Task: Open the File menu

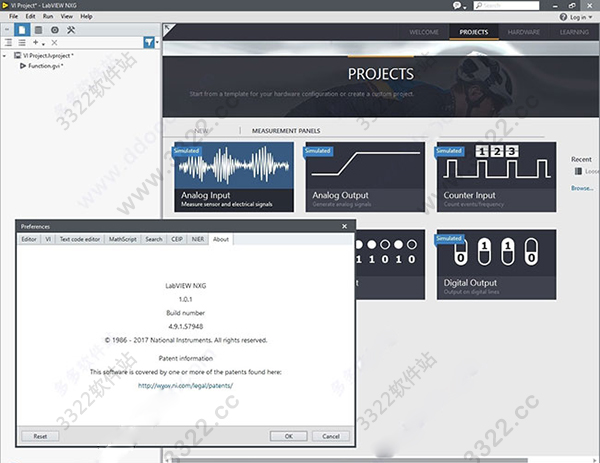Action: 13,16
